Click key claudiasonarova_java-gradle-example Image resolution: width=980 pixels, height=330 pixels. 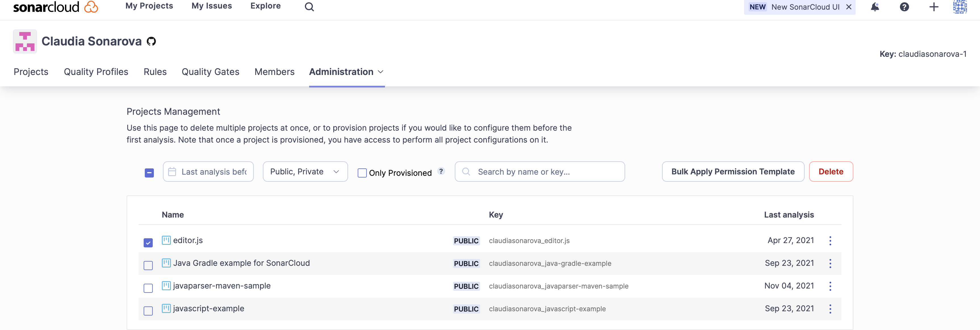[x=550, y=263]
